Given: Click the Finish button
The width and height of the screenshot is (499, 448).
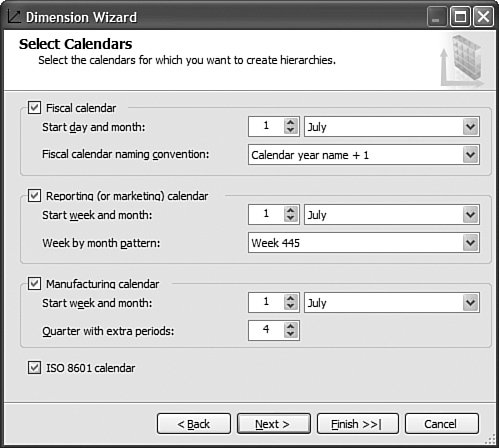Looking at the screenshot, I should tap(358, 424).
